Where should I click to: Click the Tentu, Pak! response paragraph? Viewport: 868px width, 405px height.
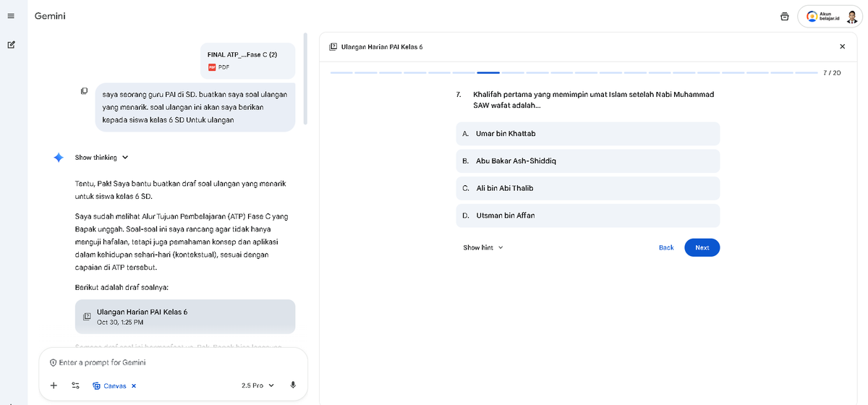(181, 190)
